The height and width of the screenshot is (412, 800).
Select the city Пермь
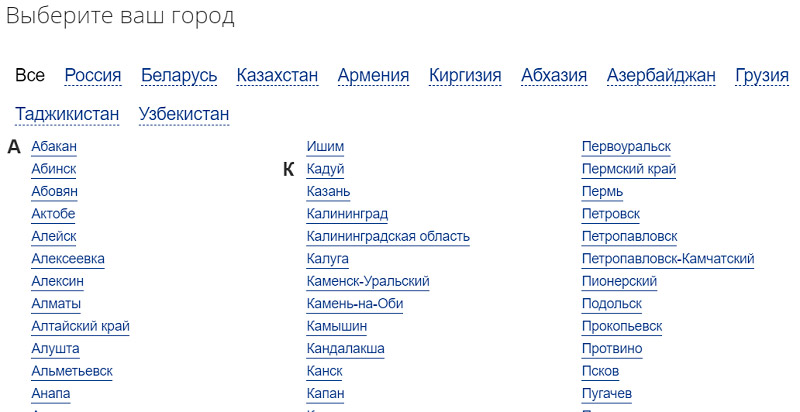[603, 191]
